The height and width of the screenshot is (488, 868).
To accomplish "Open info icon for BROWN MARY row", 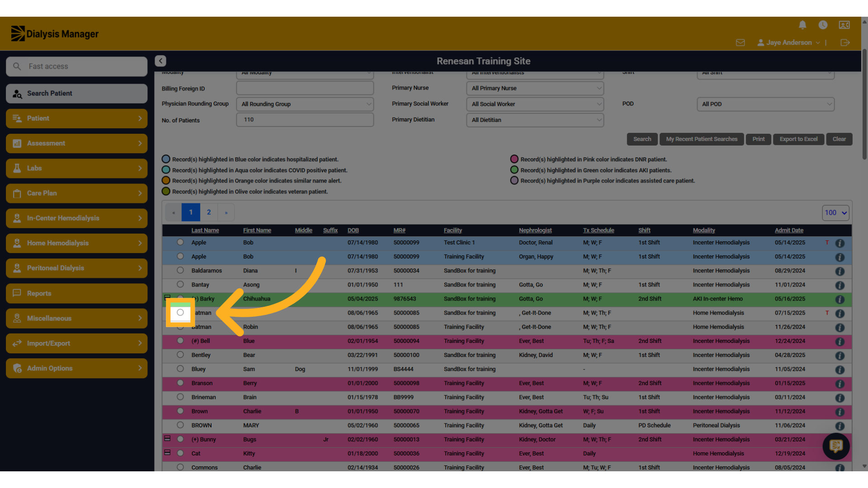I will (x=840, y=426).
